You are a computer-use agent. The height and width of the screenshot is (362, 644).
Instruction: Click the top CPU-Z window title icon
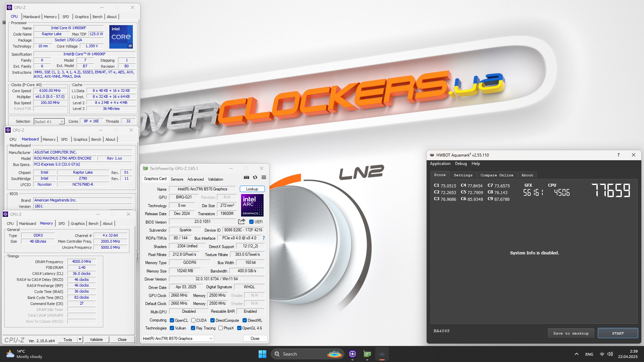click(9, 7)
